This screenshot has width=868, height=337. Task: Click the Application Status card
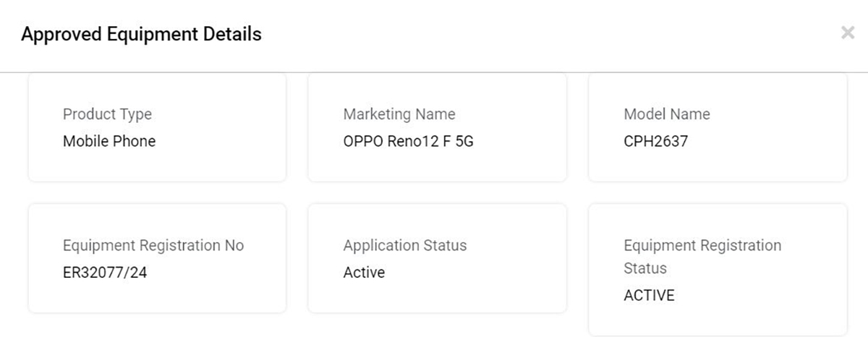coord(438,258)
